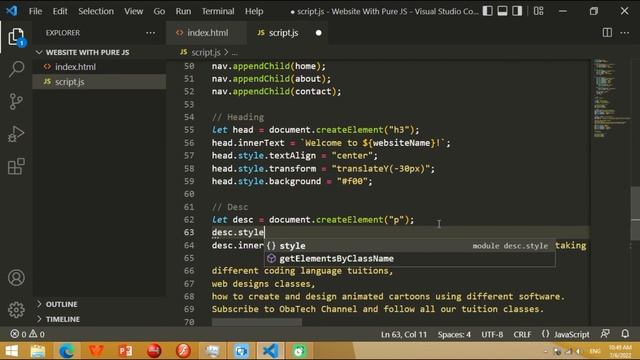Toggle the primary side bar layout icon

(487, 11)
